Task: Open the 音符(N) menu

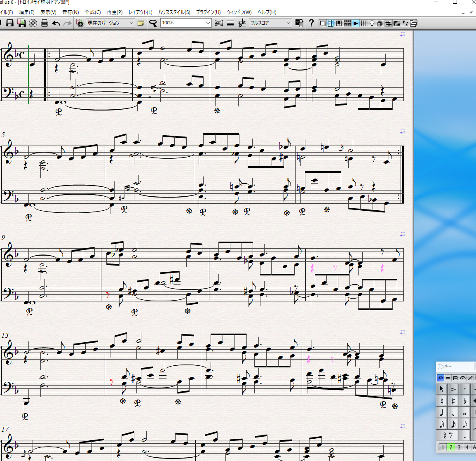Action: click(x=71, y=12)
